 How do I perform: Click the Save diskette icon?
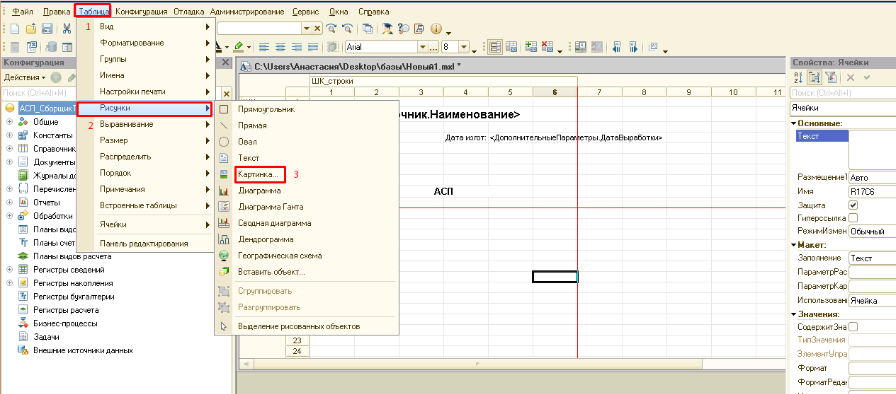(48, 28)
